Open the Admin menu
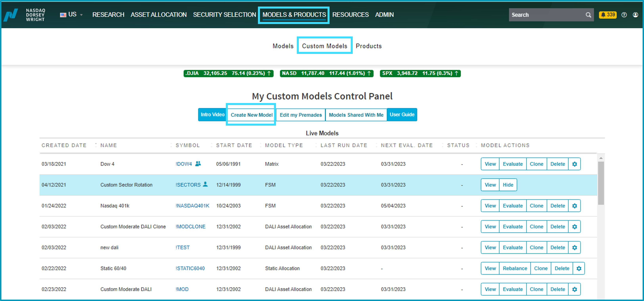The image size is (644, 301). 384,15
